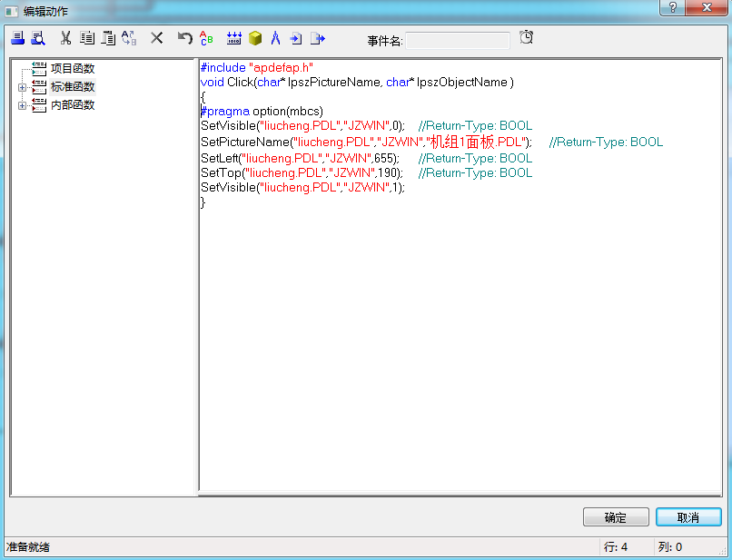Screen dimensions: 732x560
Task: Click the #pragma option(mbcs) line
Action: pyautogui.click(x=262, y=111)
